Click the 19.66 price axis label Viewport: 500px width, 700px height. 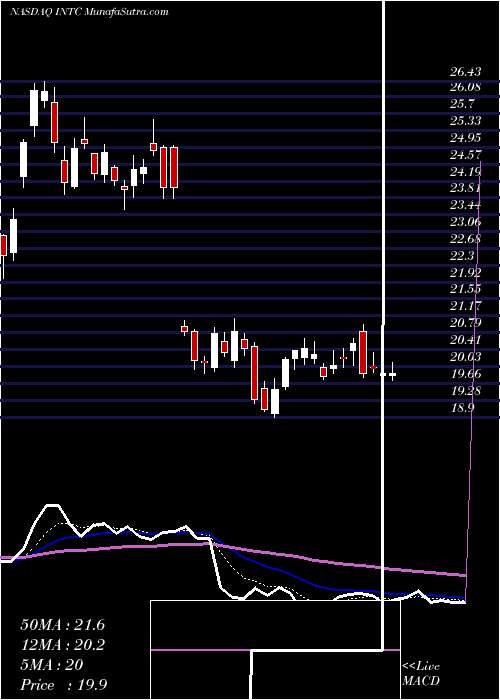point(465,374)
